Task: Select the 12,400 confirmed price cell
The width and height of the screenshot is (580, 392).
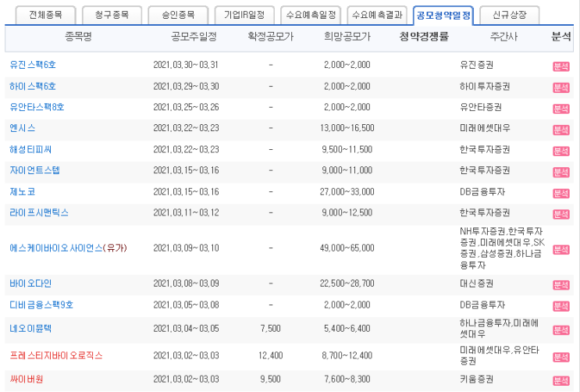Action: [x=270, y=356]
